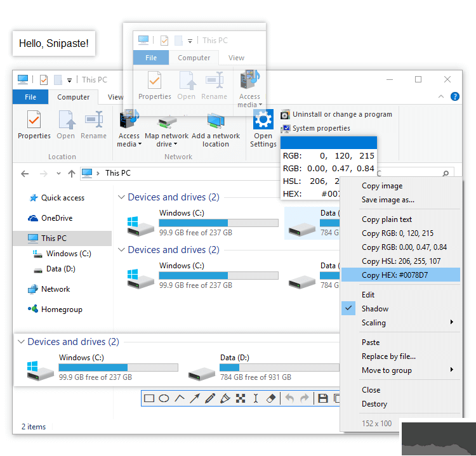Toggle the Shadow option in context menu

pos(375,309)
